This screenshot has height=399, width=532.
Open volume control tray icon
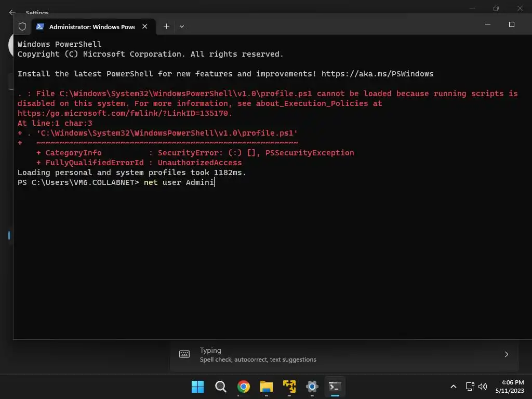click(483, 387)
